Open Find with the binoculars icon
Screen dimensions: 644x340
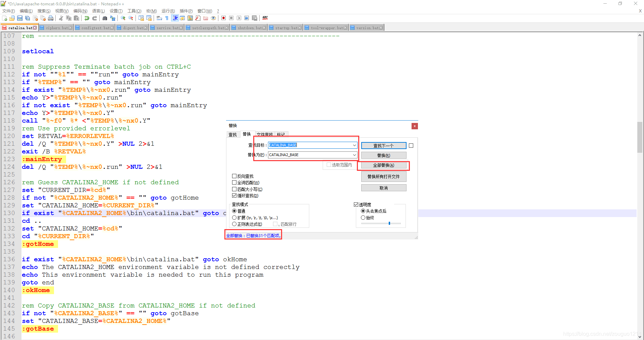click(x=105, y=18)
